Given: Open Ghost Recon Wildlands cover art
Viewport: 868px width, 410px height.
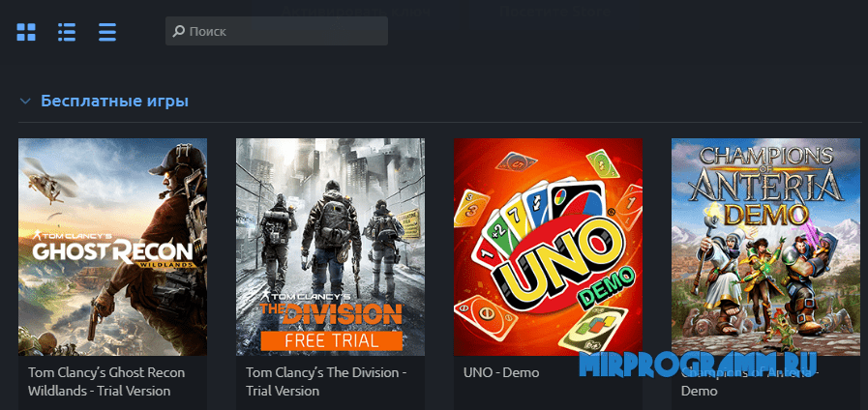Looking at the screenshot, I should (x=112, y=247).
